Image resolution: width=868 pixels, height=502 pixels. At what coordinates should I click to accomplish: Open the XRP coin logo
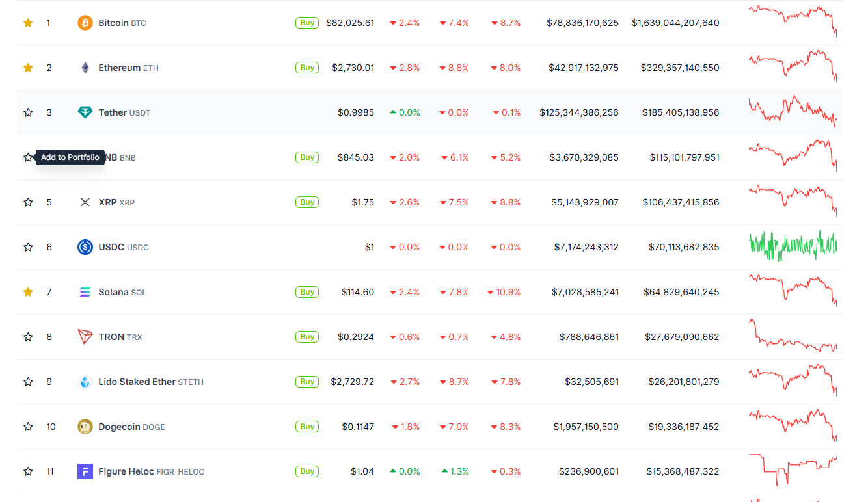(x=85, y=202)
